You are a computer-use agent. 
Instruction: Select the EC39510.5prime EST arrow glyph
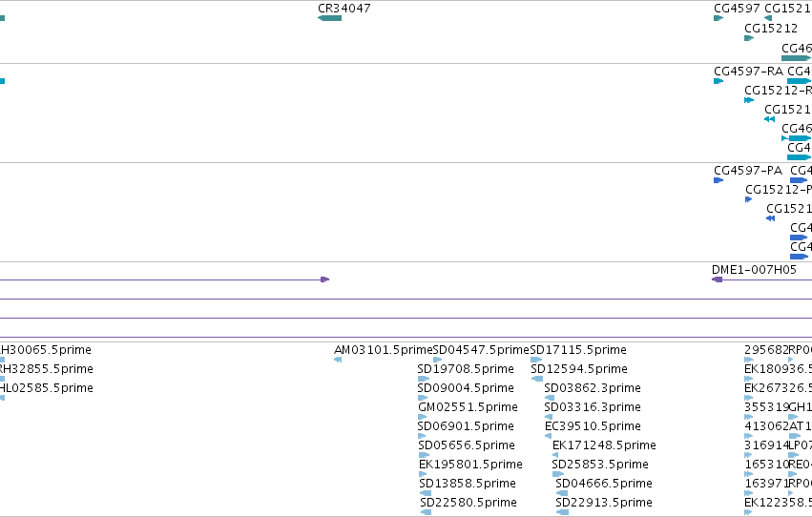click(x=548, y=436)
